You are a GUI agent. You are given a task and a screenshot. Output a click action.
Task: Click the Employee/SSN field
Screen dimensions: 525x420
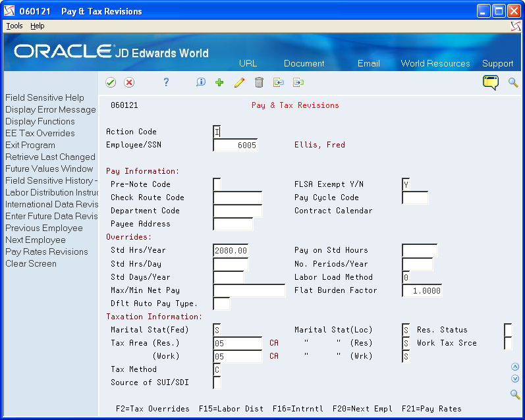click(x=235, y=145)
